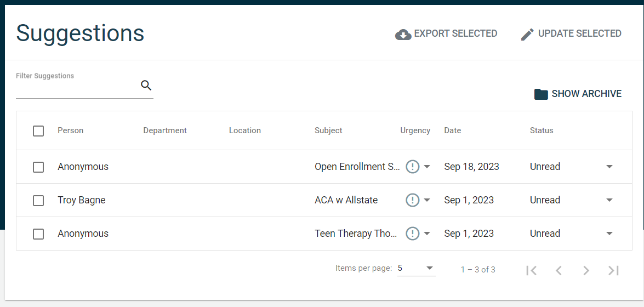The height and width of the screenshot is (307, 644).
Task: Click the search magnifier icon
Action: pos(146,85)
